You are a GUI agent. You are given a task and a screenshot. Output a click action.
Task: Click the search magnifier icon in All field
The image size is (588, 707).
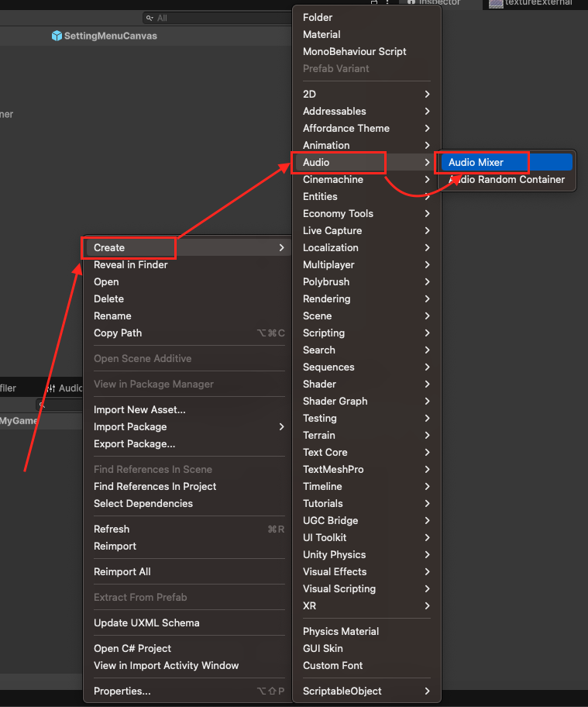[150, 18]
